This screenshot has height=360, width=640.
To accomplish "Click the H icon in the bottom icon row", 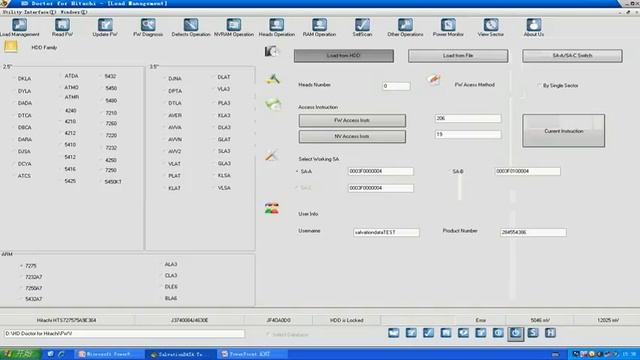I will pos(550,333).
